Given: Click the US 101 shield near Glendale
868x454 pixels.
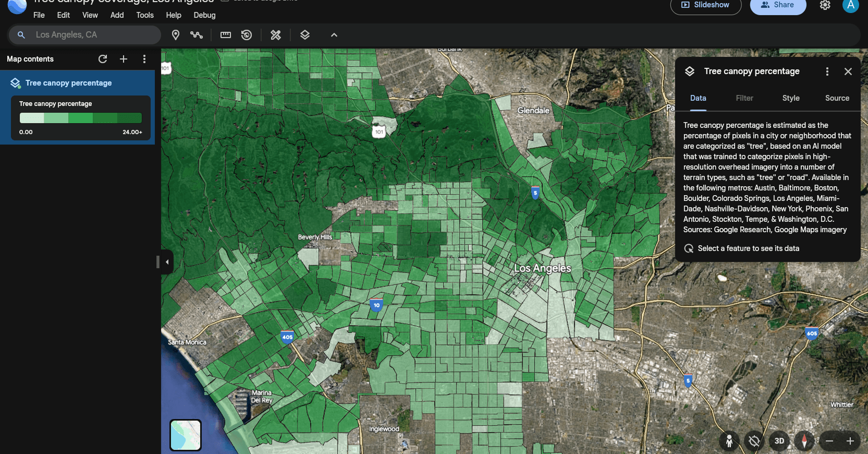Looking at the screenshot, I should pos(379,131).
